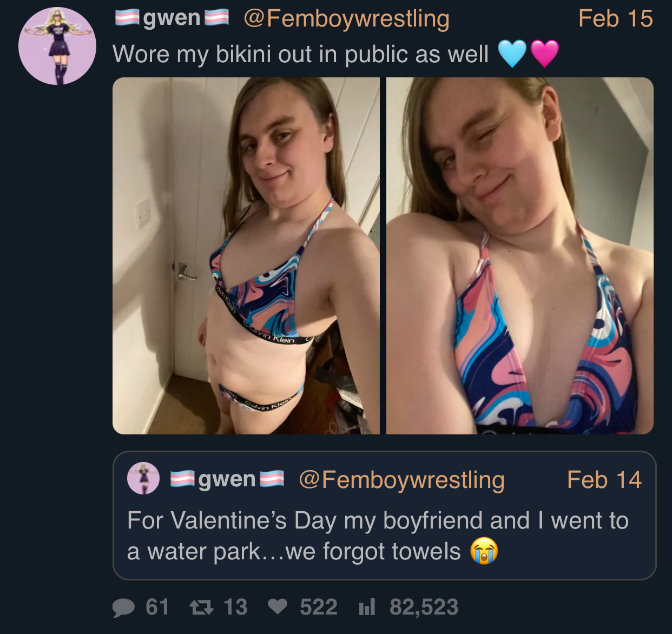
Task: Open the right close-up photo
Action: click(520, 256)
